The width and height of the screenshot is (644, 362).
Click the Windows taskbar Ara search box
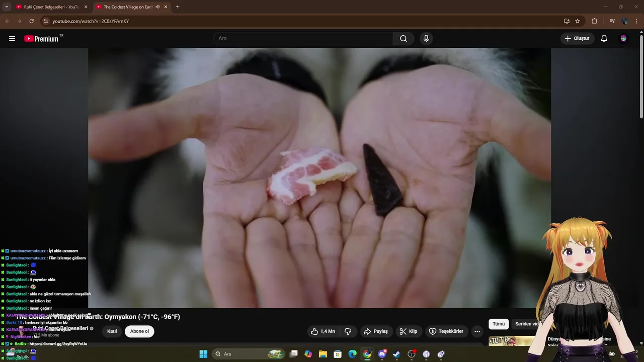click(249, 354)
